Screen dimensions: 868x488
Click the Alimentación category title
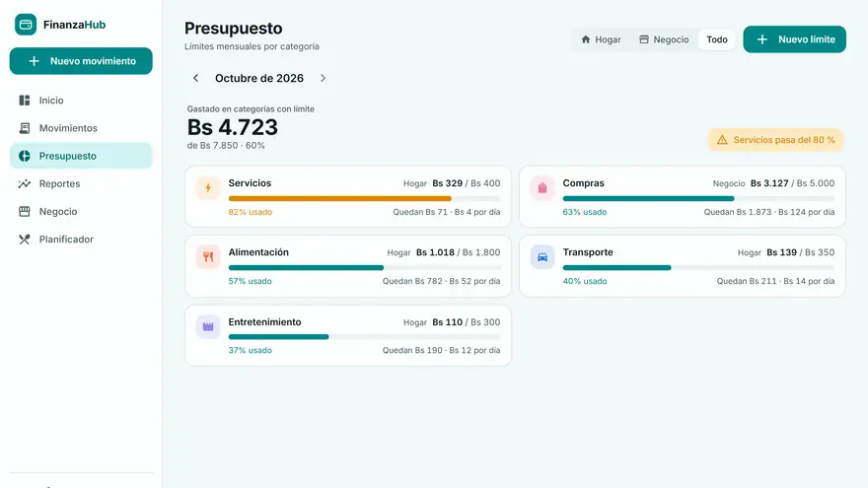click(258, 252)
